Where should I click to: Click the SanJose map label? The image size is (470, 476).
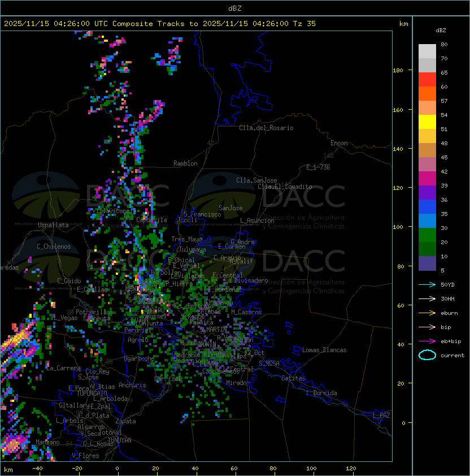pyautogui.click(x=230, y=208)
